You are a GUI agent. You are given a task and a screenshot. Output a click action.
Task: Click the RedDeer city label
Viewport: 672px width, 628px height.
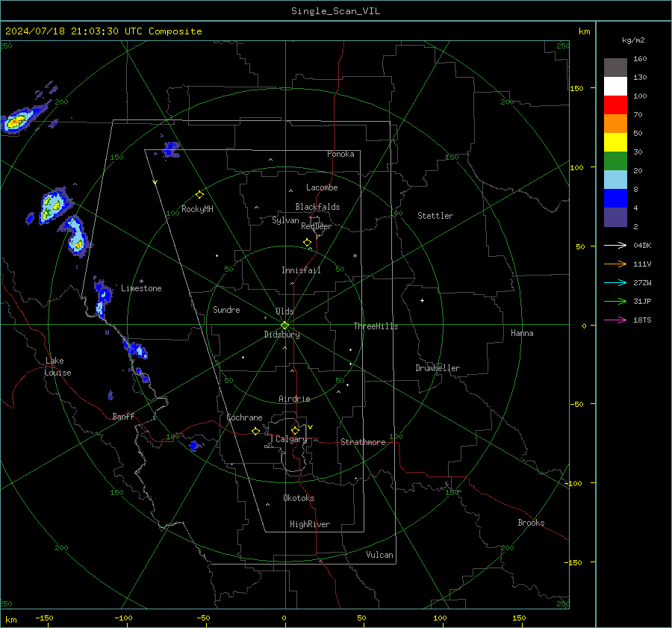coord(317,226)
